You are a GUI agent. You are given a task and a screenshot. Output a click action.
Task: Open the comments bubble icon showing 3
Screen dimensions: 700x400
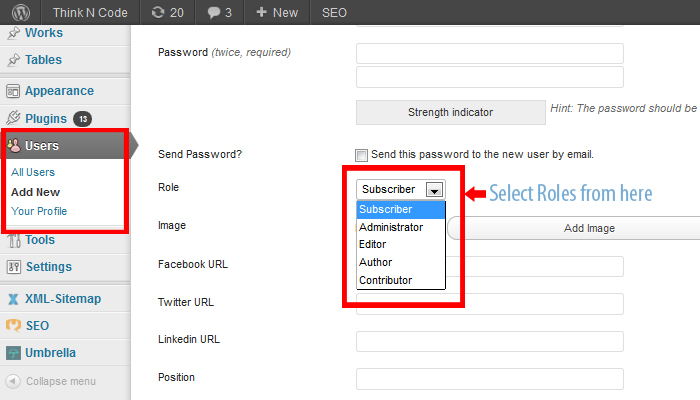[214, 13]
